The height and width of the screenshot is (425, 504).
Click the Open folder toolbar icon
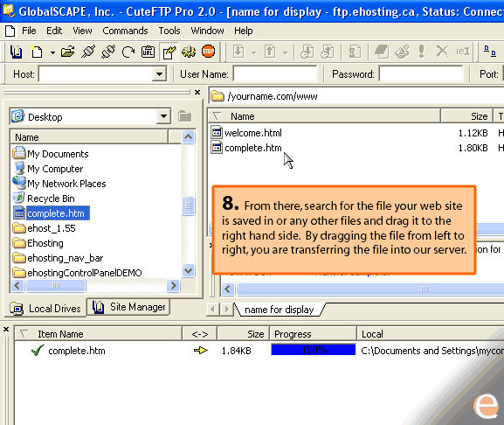pos(68,52)
